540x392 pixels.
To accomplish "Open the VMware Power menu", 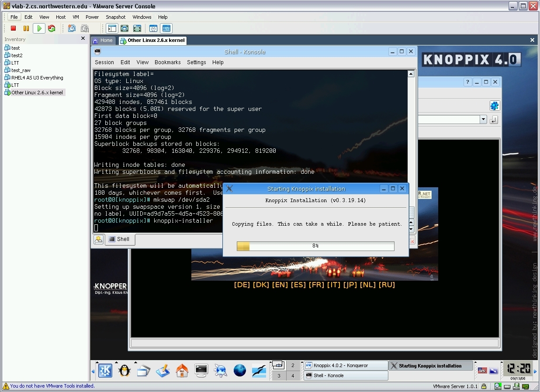I will click(x=92, y=17).
